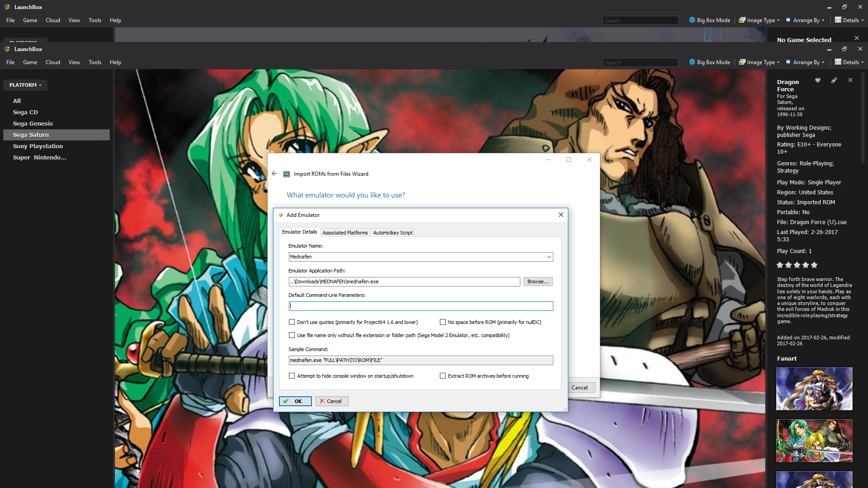Open Game menu in front LaunchBox window
The width and height of the screenshot is (868, 488).
30,62
